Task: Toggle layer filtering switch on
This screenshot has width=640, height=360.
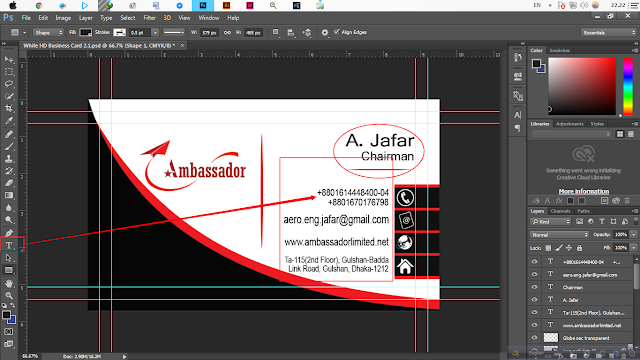Action: (636, 221)
